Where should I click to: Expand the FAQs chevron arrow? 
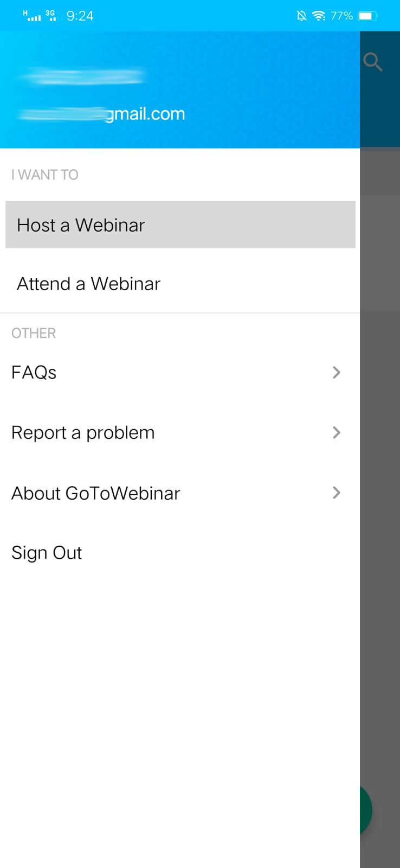(x=336, y=372)
